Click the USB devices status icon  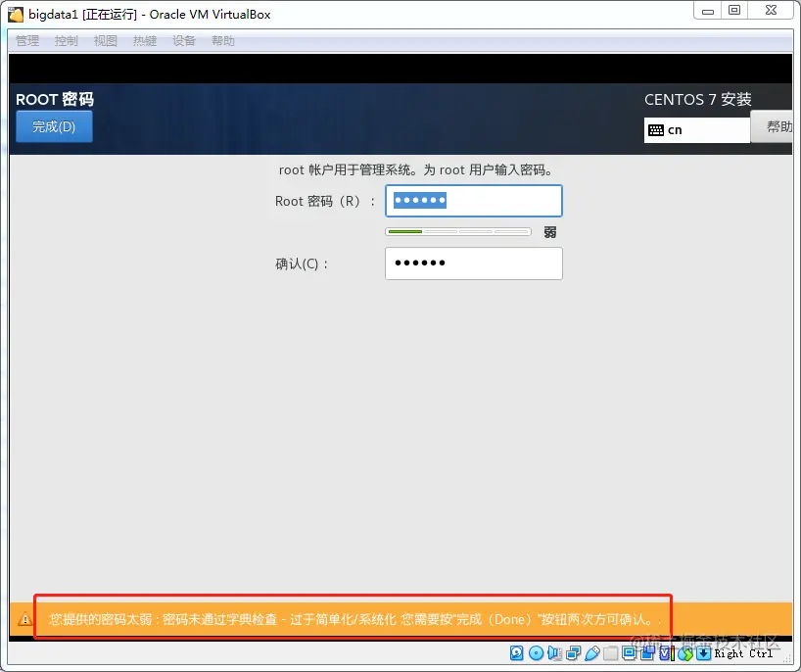tap(592, 653)
